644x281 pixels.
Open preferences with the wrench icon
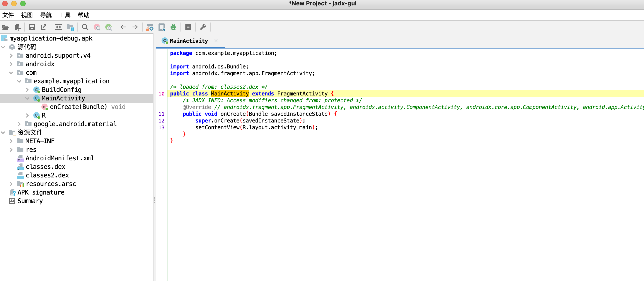203,27
